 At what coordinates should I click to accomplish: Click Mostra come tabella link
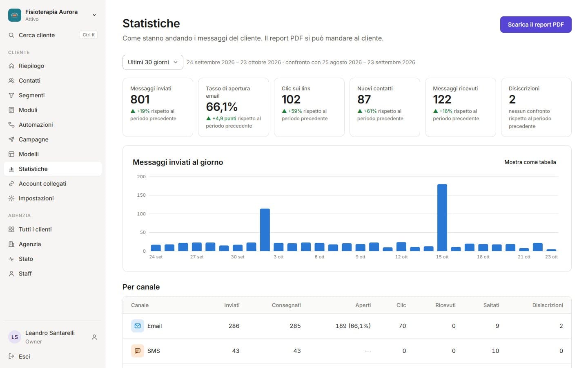click(x=530, y=162)
